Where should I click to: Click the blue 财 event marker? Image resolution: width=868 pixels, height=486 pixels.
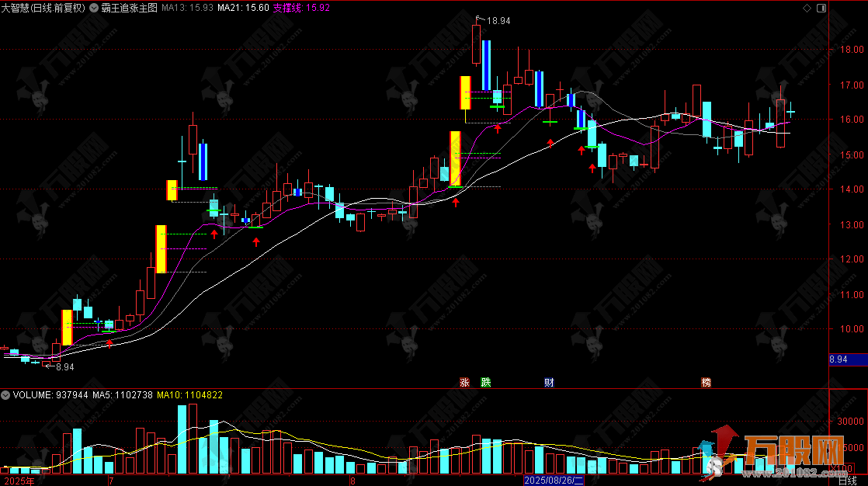(x=550, y=382)
